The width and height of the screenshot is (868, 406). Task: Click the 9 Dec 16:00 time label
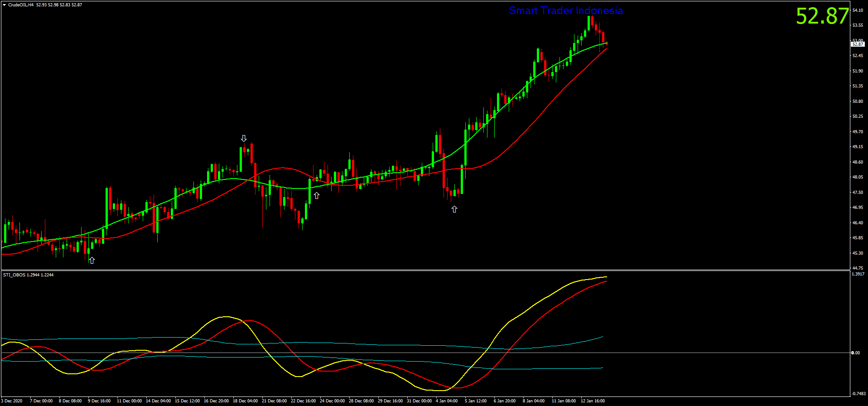[99, 401]
